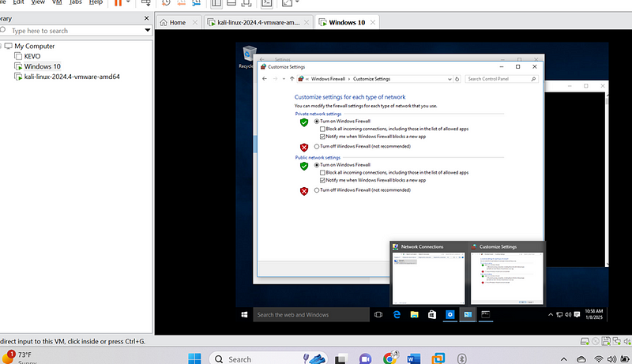Screen dimensions: 632x364
Task: Open Chrome from the host taskbar
Action: pos(390,358)
